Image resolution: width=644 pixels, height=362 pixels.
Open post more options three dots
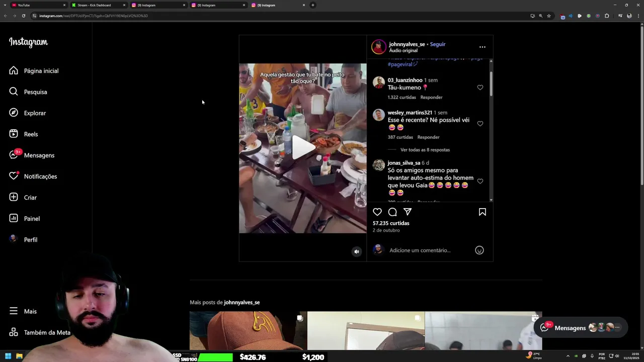[x=482, y=47]
